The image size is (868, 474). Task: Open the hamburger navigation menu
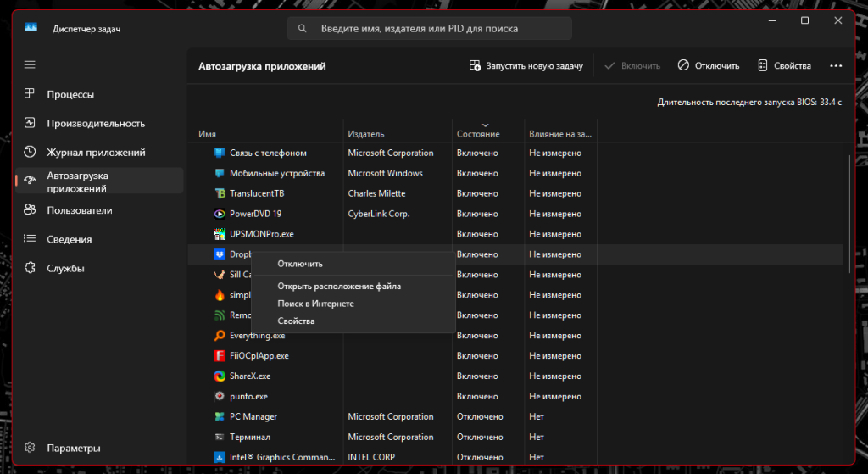30,64
